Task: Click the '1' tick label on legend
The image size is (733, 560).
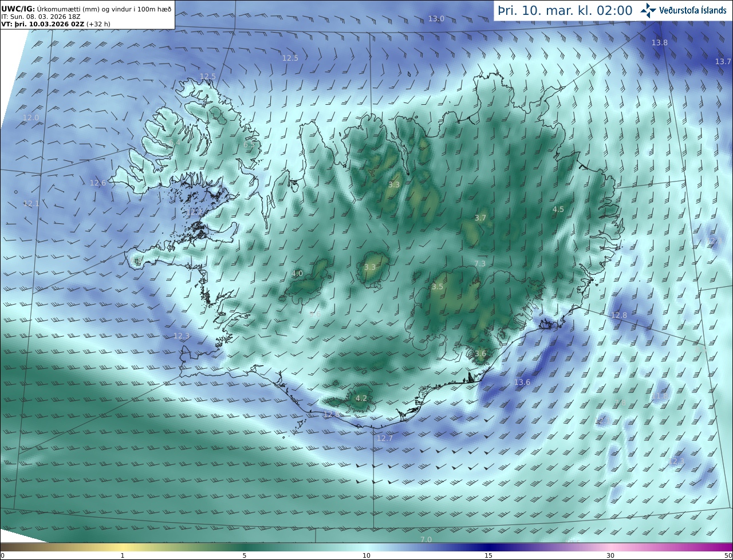Action: 123,555
